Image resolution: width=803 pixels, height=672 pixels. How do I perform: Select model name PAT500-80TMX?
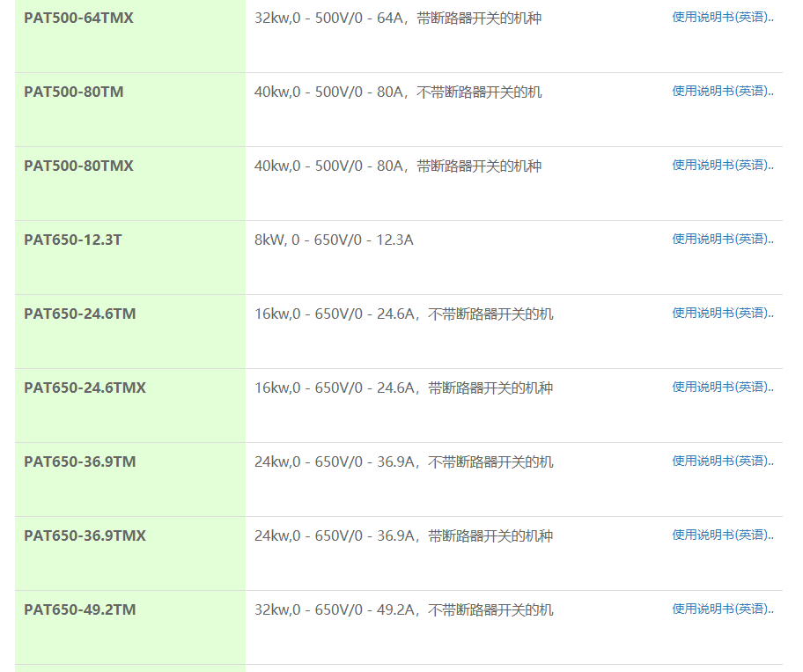78,166
